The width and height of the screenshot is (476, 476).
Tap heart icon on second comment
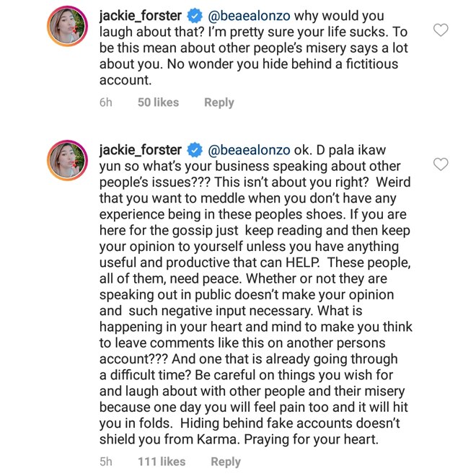[441, 164]
